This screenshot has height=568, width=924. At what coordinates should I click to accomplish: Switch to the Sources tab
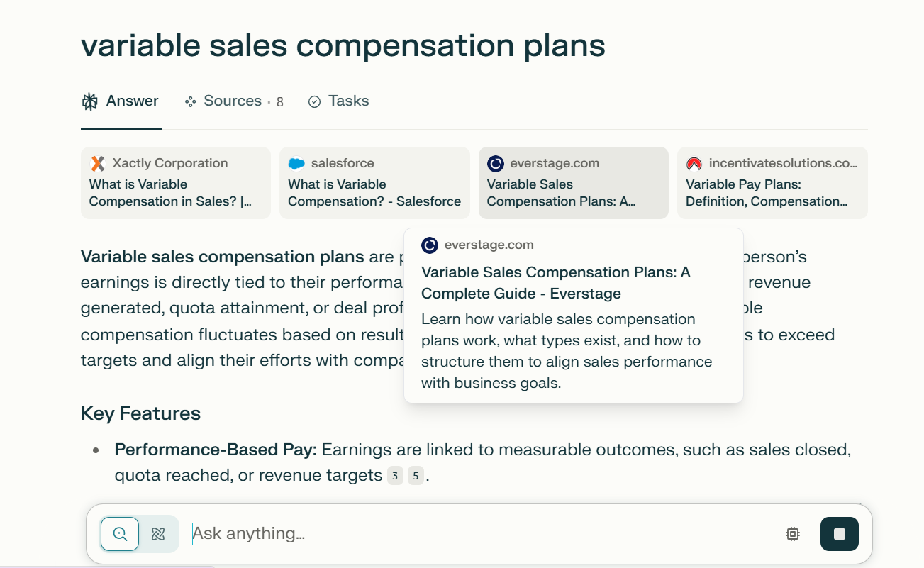[x=233, y=101]
